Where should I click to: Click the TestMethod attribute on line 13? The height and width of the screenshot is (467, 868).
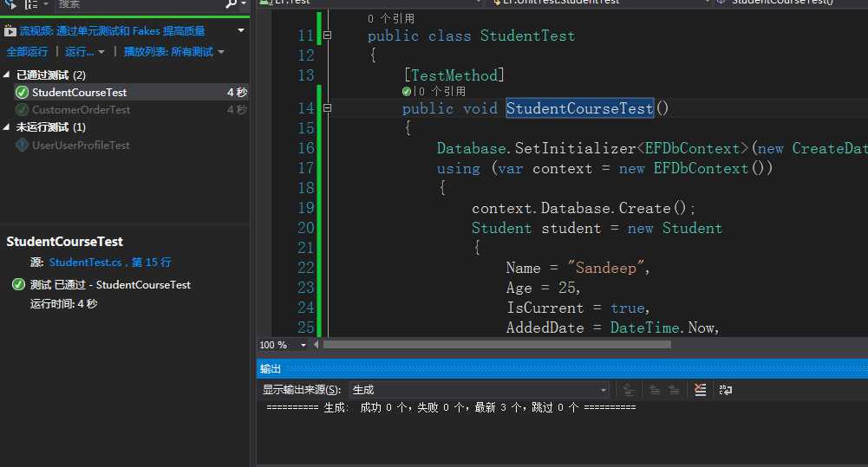(x=454, y=75)
